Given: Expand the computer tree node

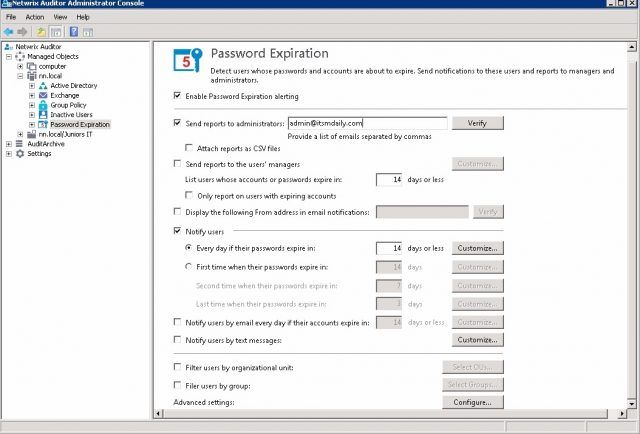Looking at the screenshot, I should [x=20, y=66].
